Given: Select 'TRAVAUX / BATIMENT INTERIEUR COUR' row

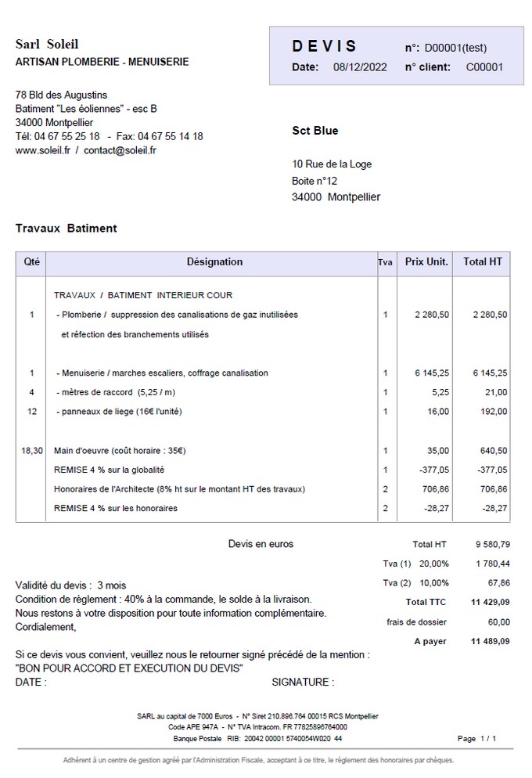Looking at the screenshot, I should tap(143, 295).
